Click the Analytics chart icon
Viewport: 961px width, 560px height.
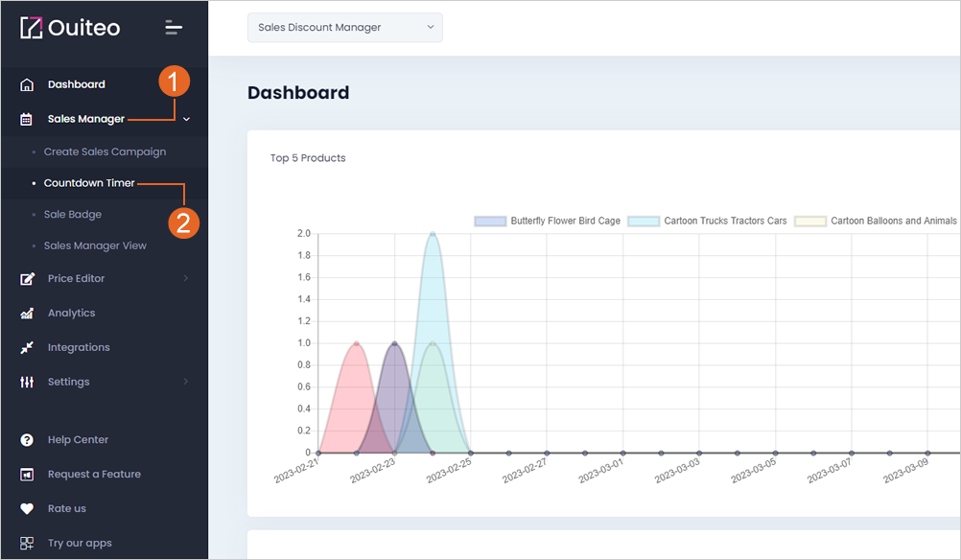pos(26,314)
